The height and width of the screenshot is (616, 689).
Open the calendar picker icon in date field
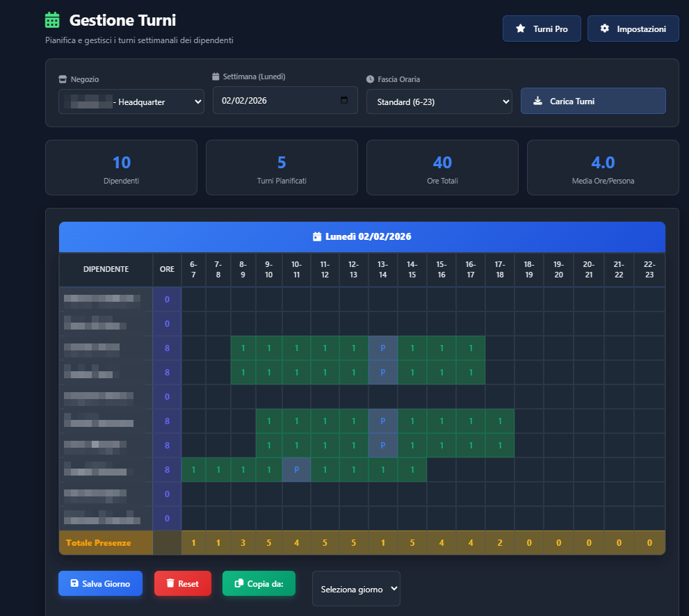pos(344,100)
